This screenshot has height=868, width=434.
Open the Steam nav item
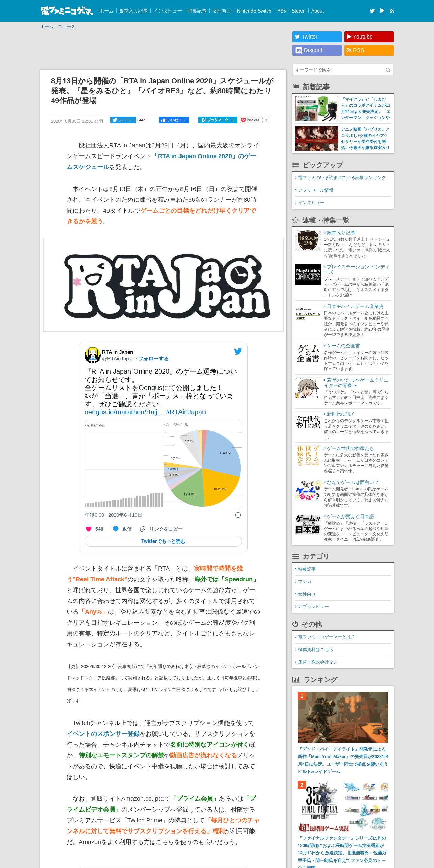298,11
